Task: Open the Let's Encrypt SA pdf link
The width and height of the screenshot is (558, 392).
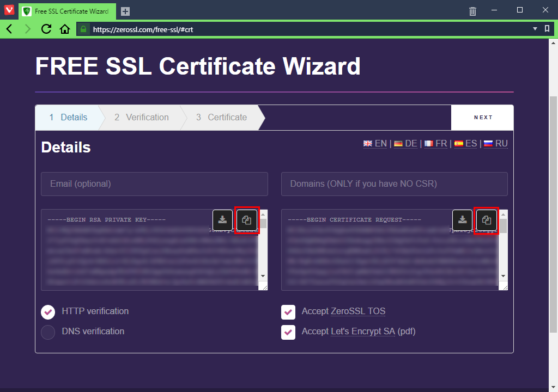Action: [362, 331]
